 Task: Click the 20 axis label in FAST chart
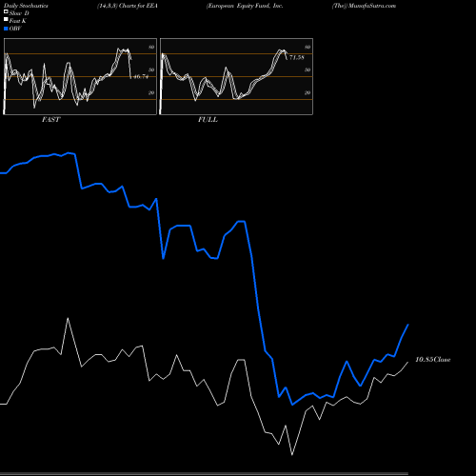pos(151,92)
